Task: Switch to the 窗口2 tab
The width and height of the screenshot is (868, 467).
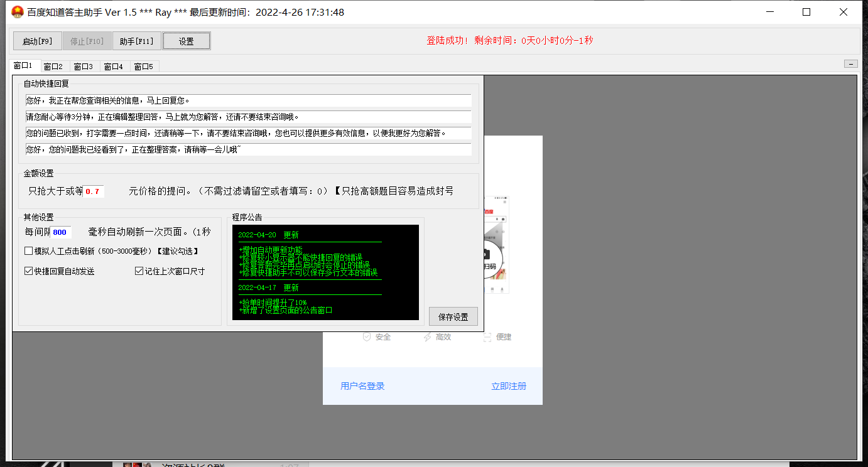Action: [x=54, y=65]
